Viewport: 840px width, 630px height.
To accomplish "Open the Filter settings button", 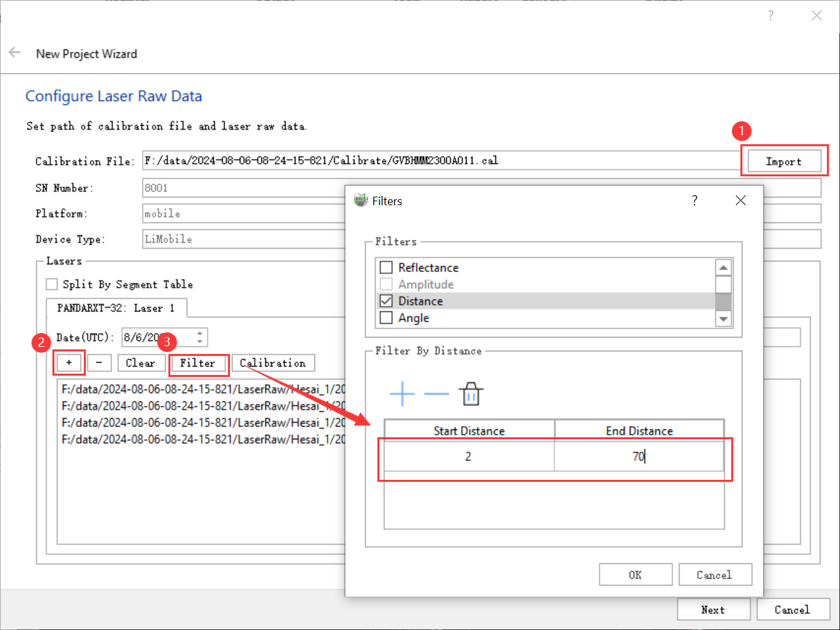I will (x=197, y=363).
